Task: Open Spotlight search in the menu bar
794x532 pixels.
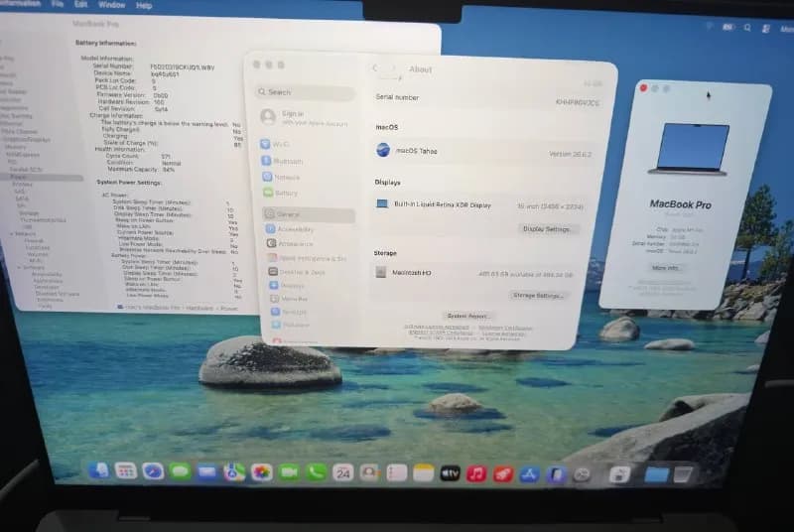Action: 747,28
